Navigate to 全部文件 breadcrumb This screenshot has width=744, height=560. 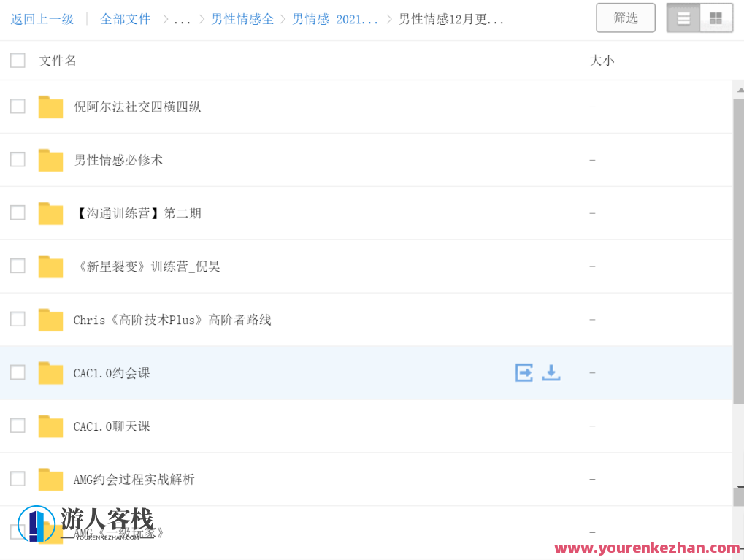click(x=126, y=19)
